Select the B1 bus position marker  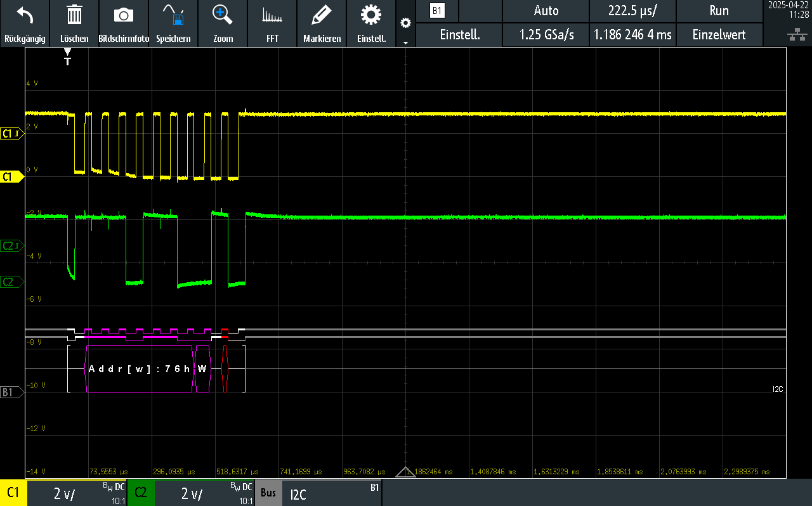click(x=12, y=392)
